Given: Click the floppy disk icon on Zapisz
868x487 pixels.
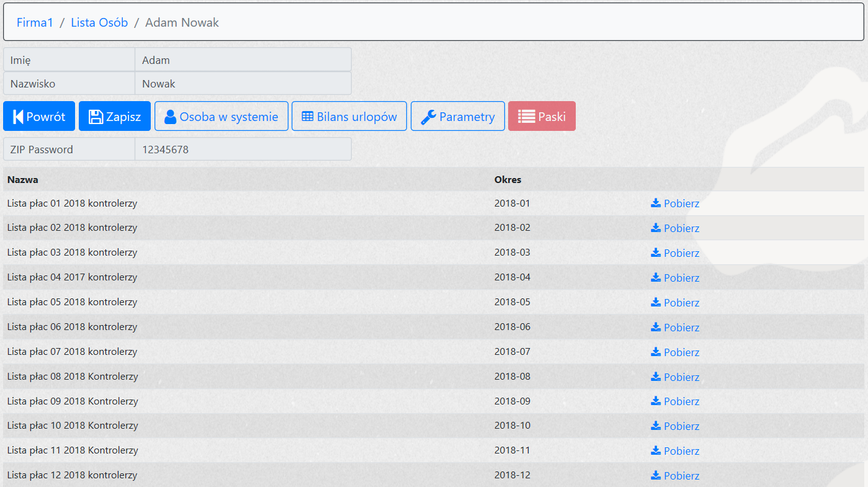Looking at the screenshot, I should [96, 117].
